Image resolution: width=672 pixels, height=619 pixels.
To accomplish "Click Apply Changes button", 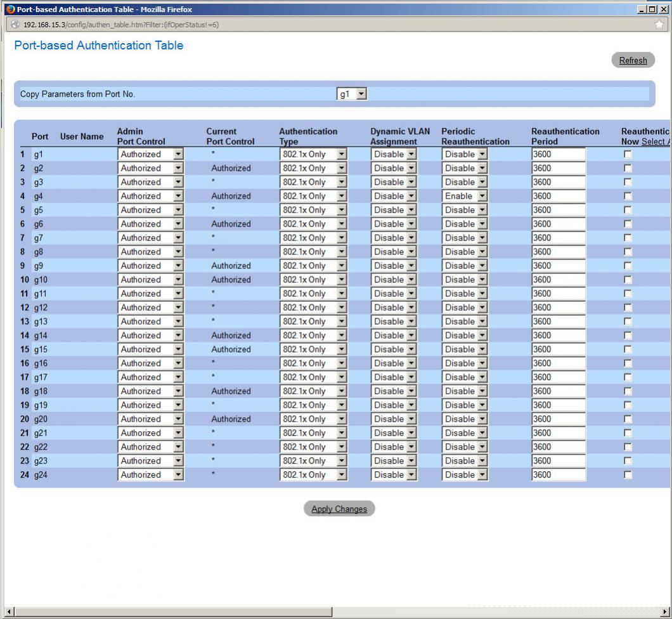I will (339, 509).
